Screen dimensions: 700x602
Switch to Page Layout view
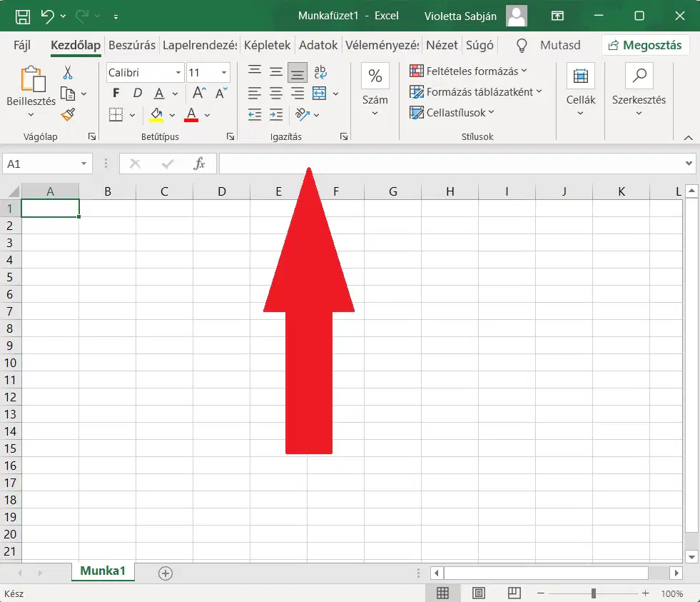(479, 593)
